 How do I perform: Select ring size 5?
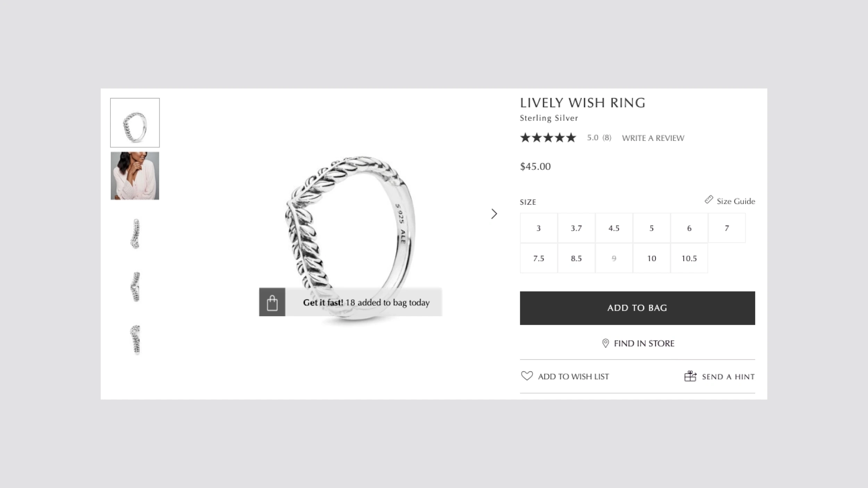(x=652, y=228)
